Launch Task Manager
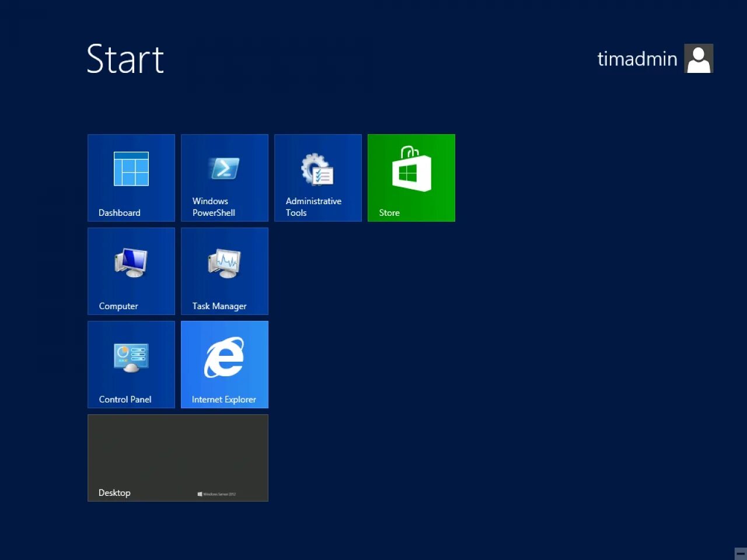Image resolution: width=747 pixels, height=560 pixels. pyautogui.click(x=224, y=268)
